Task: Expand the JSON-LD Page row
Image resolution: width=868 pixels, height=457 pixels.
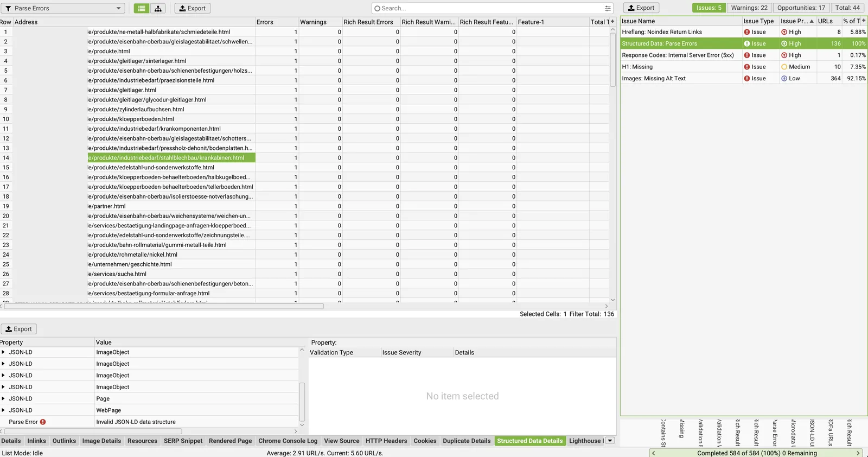Action: [3, 398]
